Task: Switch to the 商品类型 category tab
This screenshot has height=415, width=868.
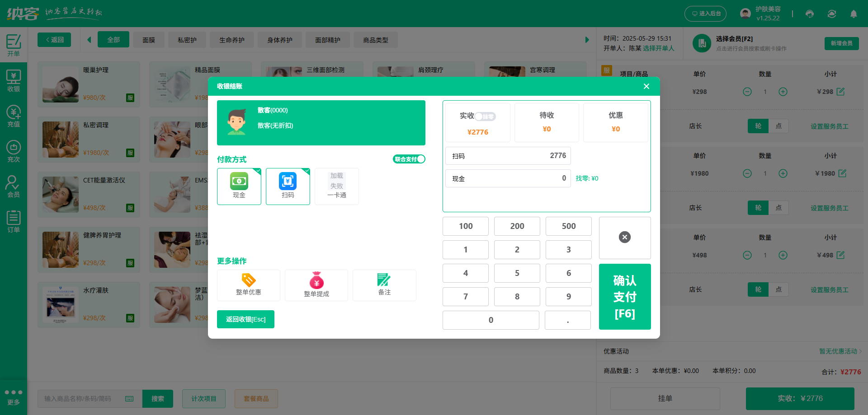Action: click(x=376, y=40)
